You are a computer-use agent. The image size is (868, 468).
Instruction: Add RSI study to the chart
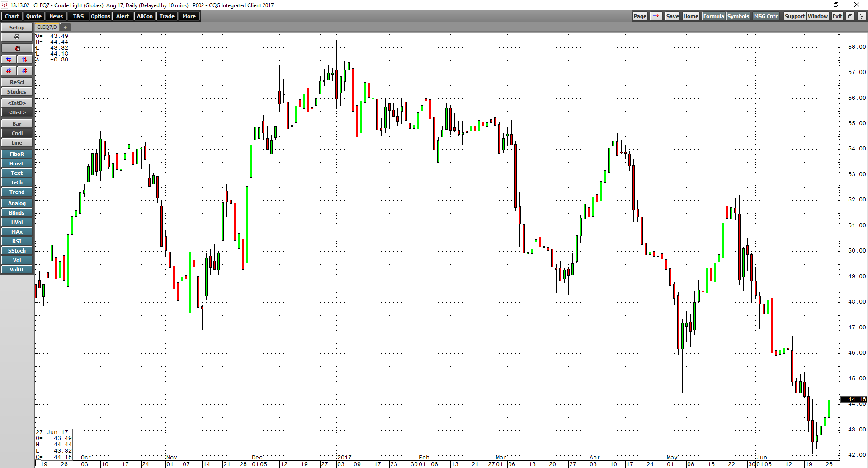point(17,241)
